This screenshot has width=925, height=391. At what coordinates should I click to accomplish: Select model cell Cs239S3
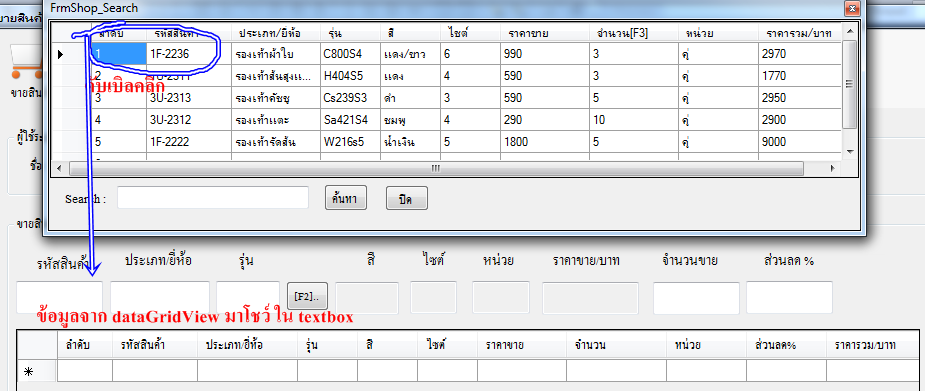pos(349,97)
